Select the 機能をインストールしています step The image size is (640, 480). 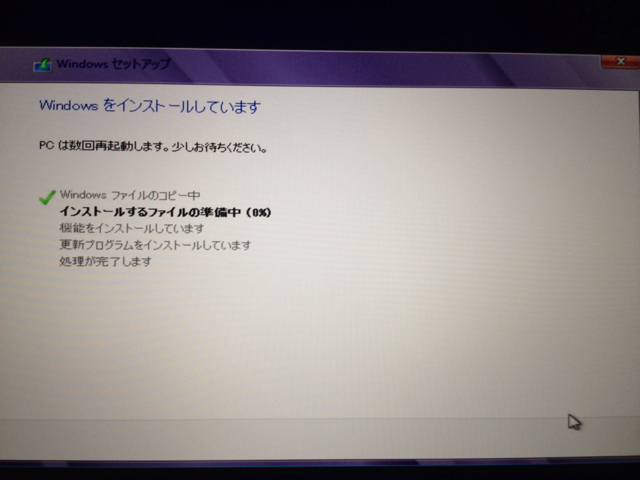point(131,228)
